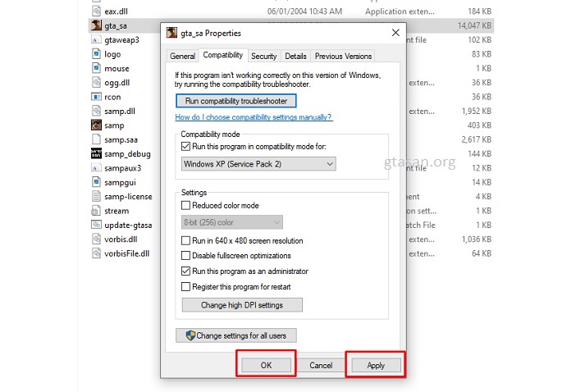Confirm with the OK button
This screenshot has width=576, height=392.
tap(267, 365)
